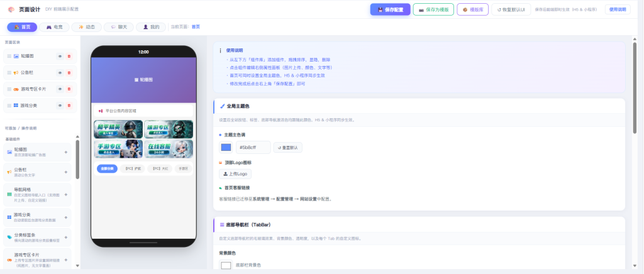Click the #5b8cff hex color input field
The width and height of the screenshot is (644, 274).
[x=253, y=147]
